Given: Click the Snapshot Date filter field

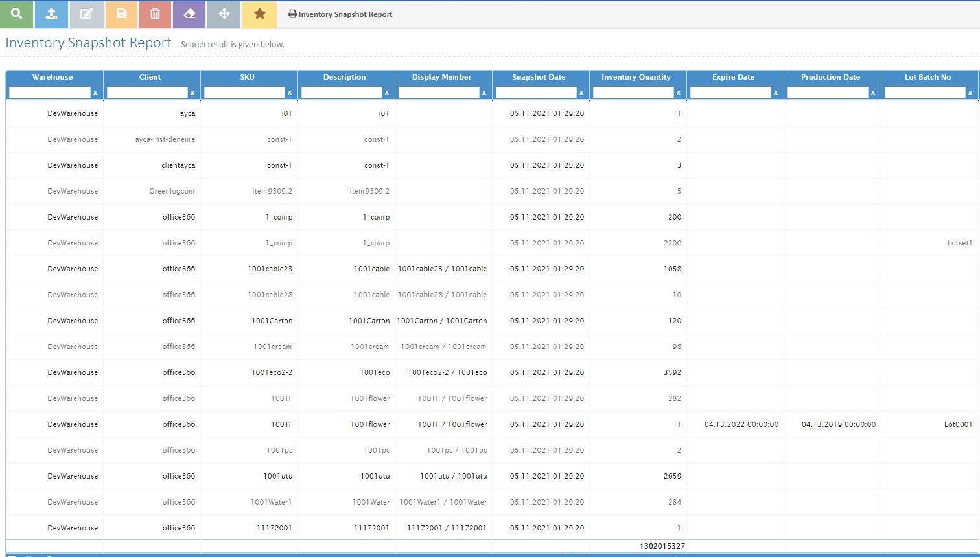Looking at the screenshot, I should point(536,93).
